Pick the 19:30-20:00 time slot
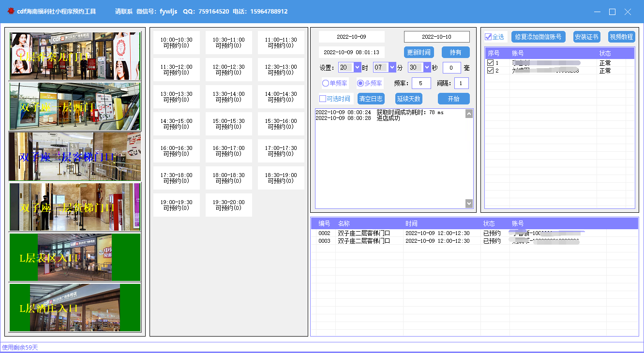Screen dimensions: 644x353 coord(229,205)
